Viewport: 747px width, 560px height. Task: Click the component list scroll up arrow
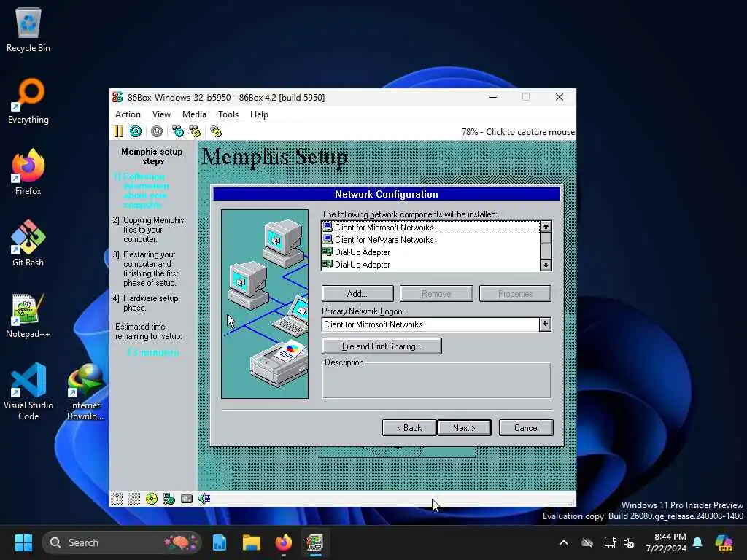pyautogui.click(x=546, y=227)
